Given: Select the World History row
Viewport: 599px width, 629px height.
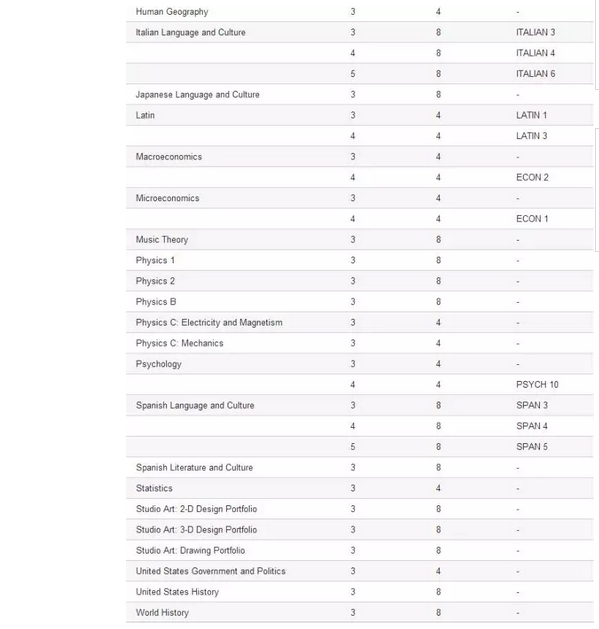Looking at the screenshot, I should coord(359,613).
